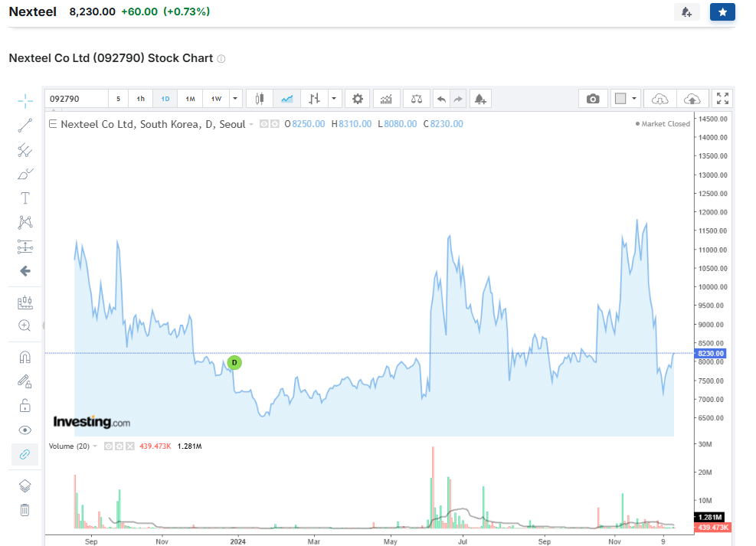Screen dimensions: 756x546
Task: Remove the Volume indicator with X
Action: click(129, 446)
